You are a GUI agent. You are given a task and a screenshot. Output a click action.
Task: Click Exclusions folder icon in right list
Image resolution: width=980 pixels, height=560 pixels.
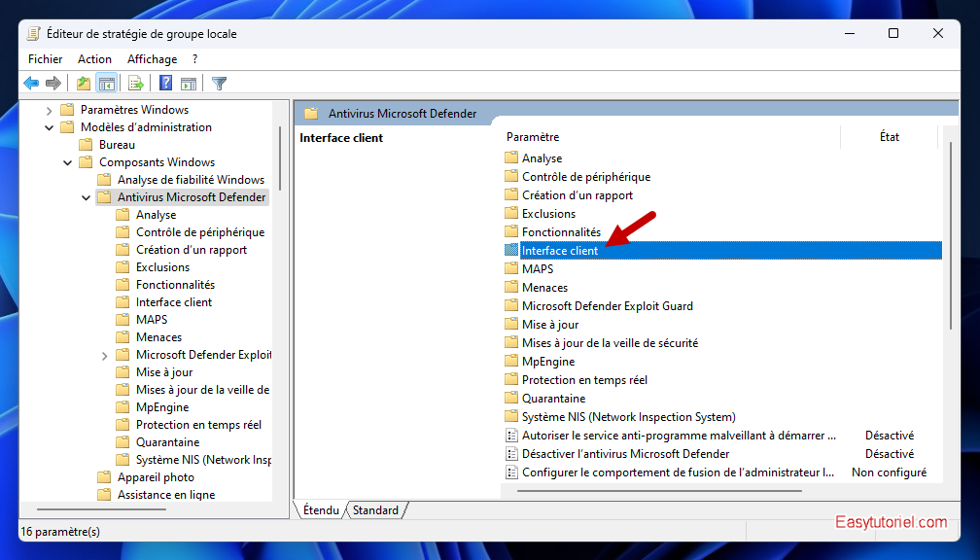click(x=511, y=213)
